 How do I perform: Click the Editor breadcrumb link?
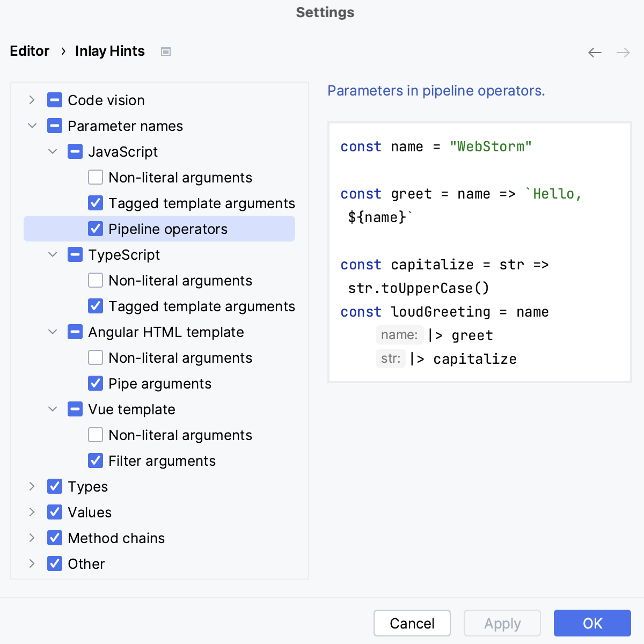(29, 51)
